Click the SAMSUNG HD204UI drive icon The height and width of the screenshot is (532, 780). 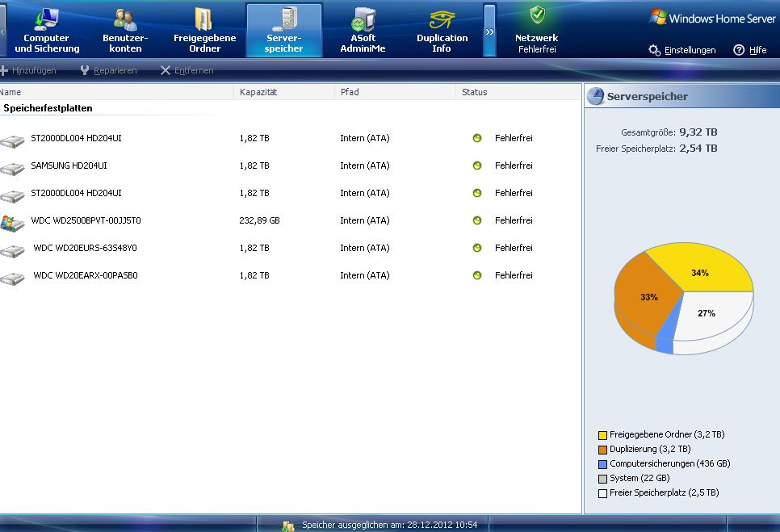coord(12,169)
